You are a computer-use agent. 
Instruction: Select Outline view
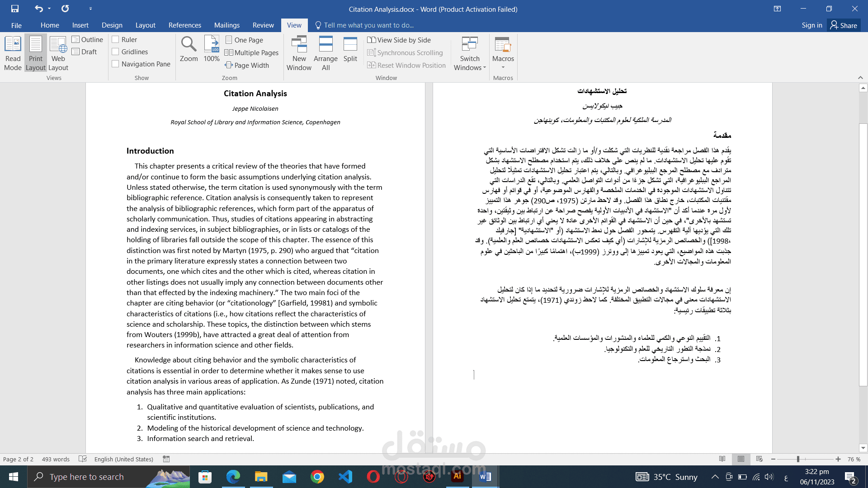coord(87,40)
